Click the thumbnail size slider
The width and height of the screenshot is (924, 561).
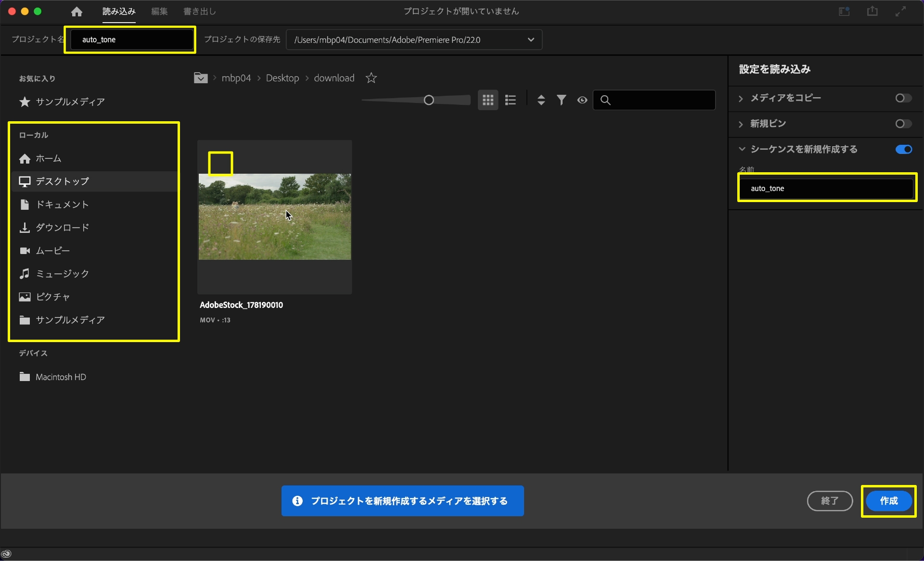428,100
